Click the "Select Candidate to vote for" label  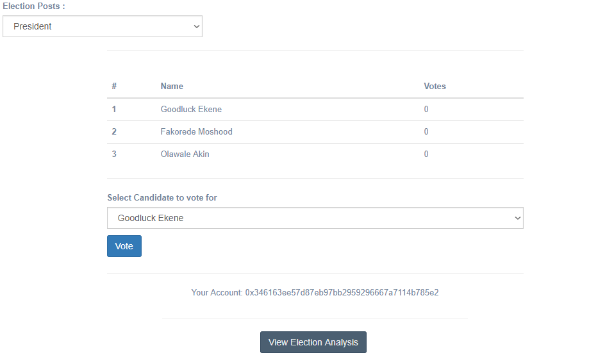[x=162, y=197]
